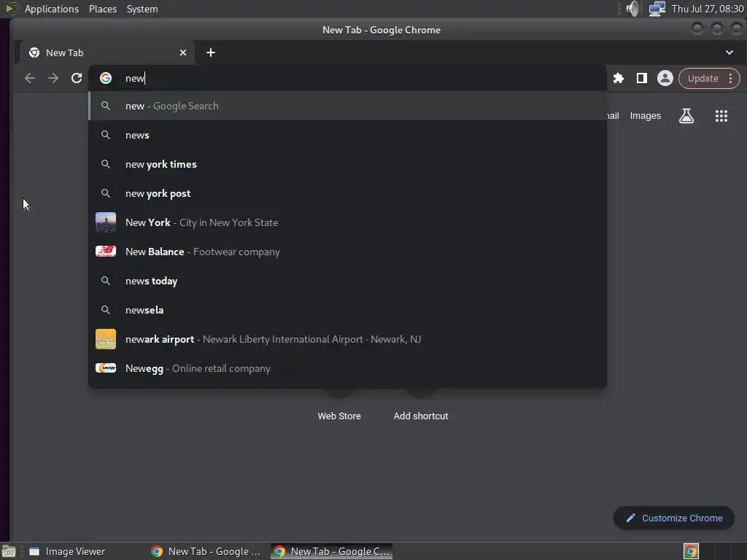Viewport: 747px width, 560px height.
Task: Open the Chrome three-dot menu
Action: coord(730,78)
